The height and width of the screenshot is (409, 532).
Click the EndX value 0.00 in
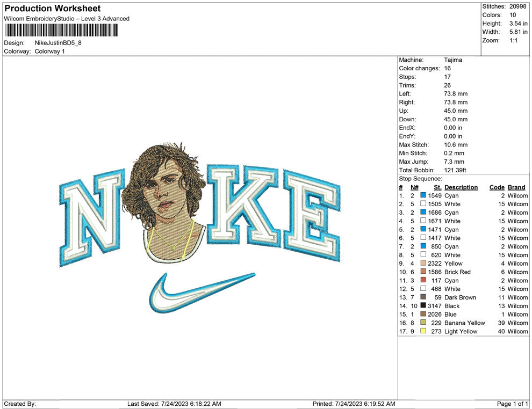[453, 128]
